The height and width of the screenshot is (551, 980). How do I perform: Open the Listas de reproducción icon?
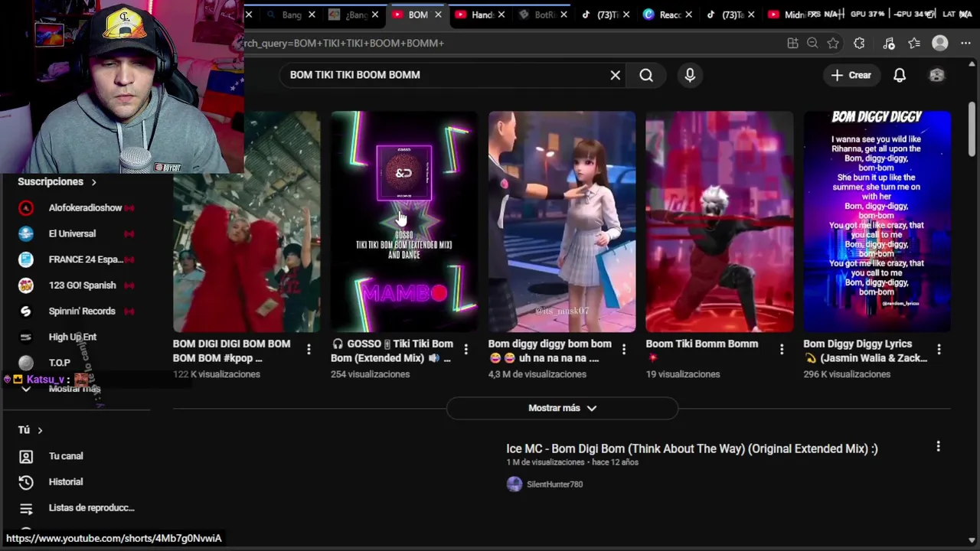26,508
